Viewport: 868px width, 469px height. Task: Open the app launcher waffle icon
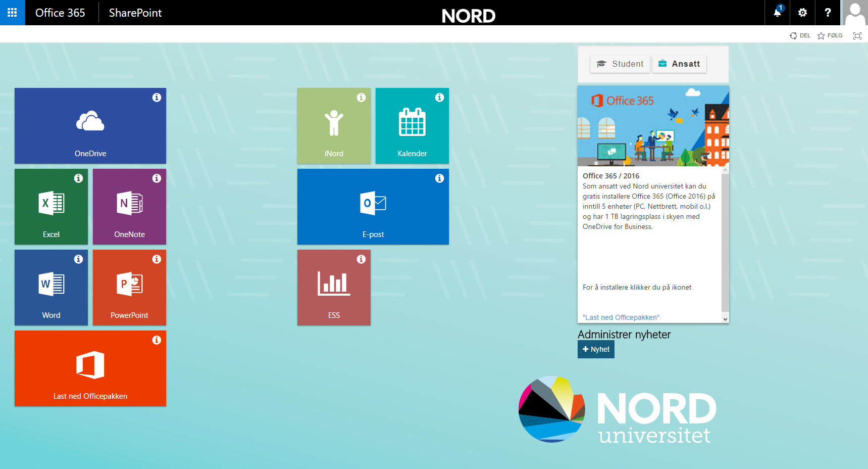tap(12, 13)
